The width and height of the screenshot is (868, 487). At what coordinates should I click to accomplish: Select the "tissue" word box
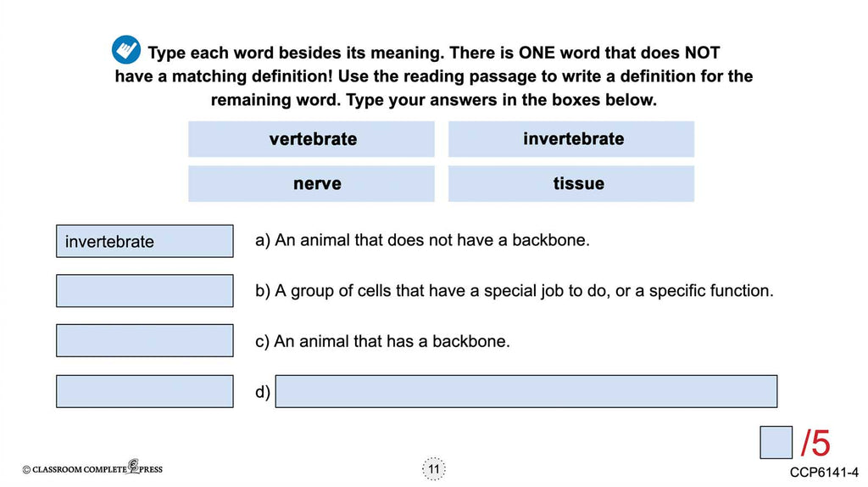tap(571, 184)
